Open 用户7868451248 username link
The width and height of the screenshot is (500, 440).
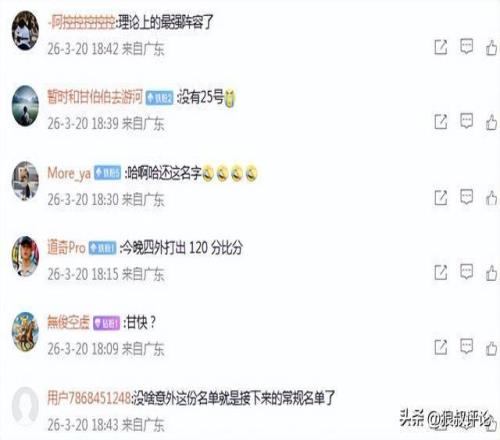tap(89, 398)
